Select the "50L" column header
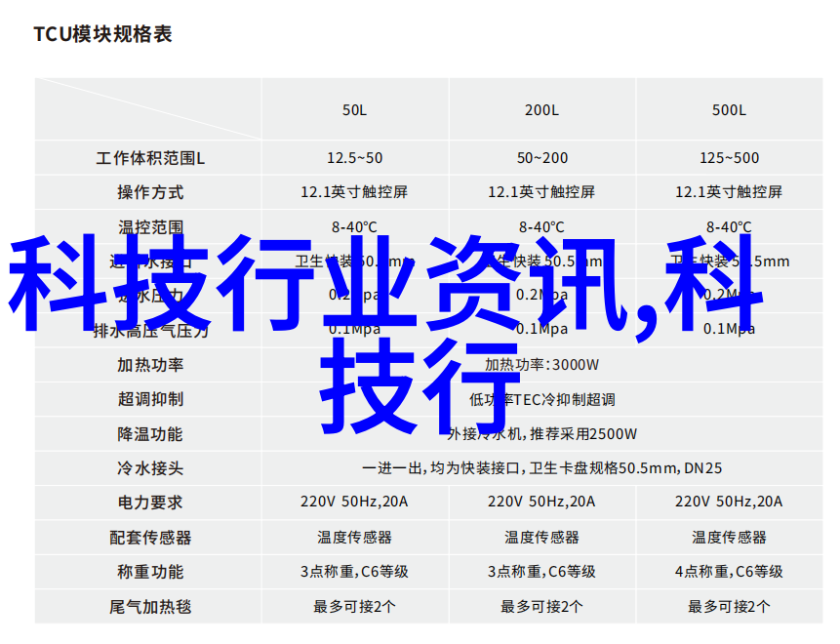840x644 pixels. point(355,110)
